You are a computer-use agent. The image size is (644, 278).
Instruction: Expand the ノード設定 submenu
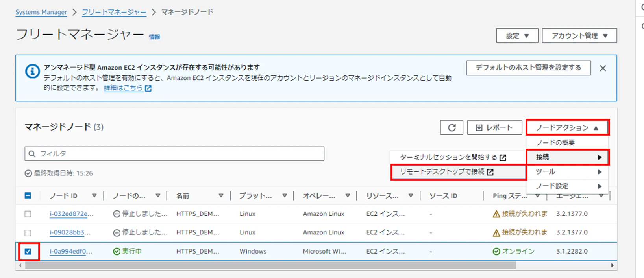pyautogui.click(x=567, y=186)
